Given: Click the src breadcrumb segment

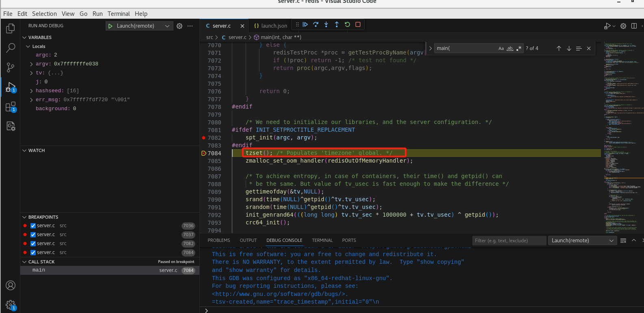Looking at the screenshot, I should pos(210,37).
